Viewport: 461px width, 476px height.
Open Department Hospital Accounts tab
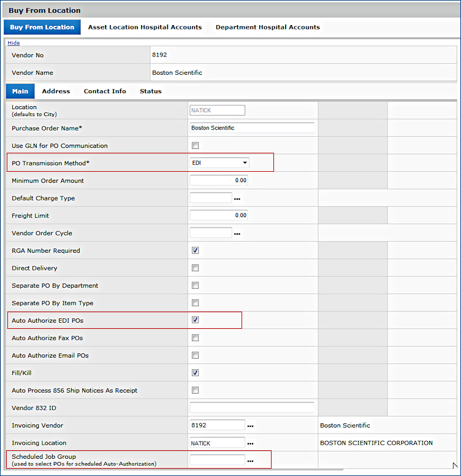[x=267, y=28]
